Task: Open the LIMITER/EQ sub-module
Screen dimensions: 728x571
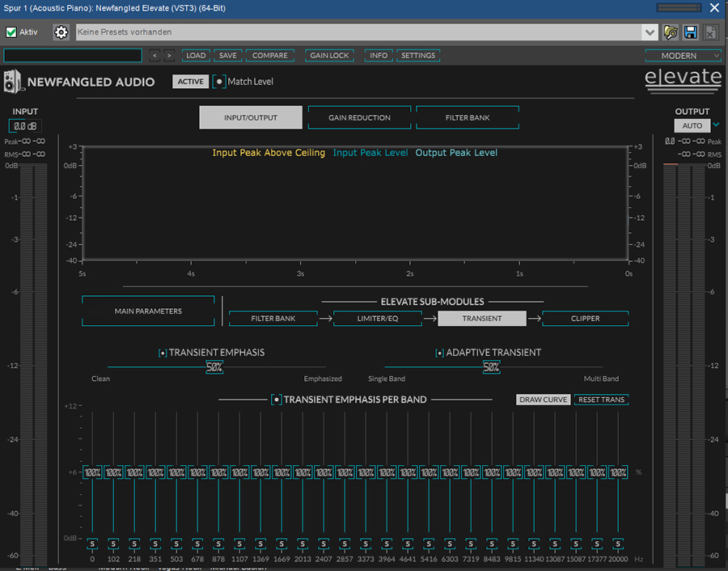Action: [x=378, y=319]
